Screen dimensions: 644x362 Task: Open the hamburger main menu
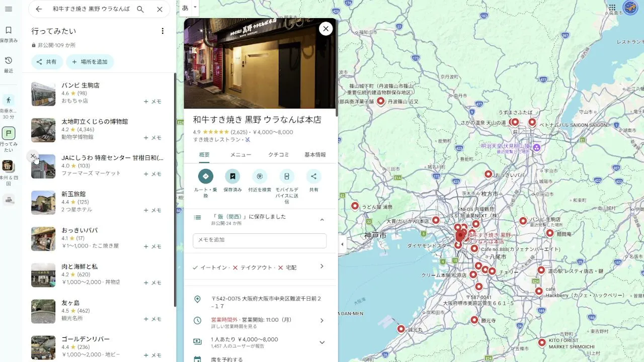9,9
